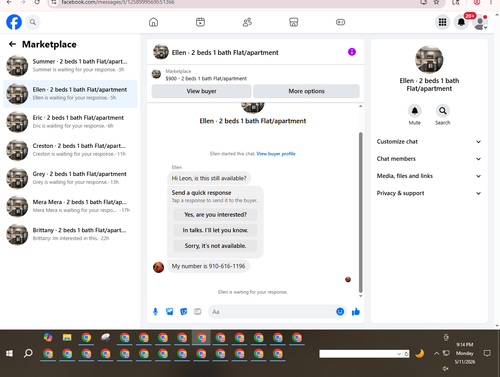Click the More options button

[x=306, y=91]
